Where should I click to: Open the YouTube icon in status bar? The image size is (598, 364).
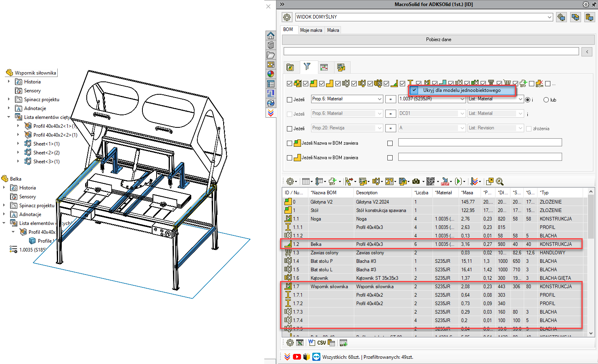(297, 357)
